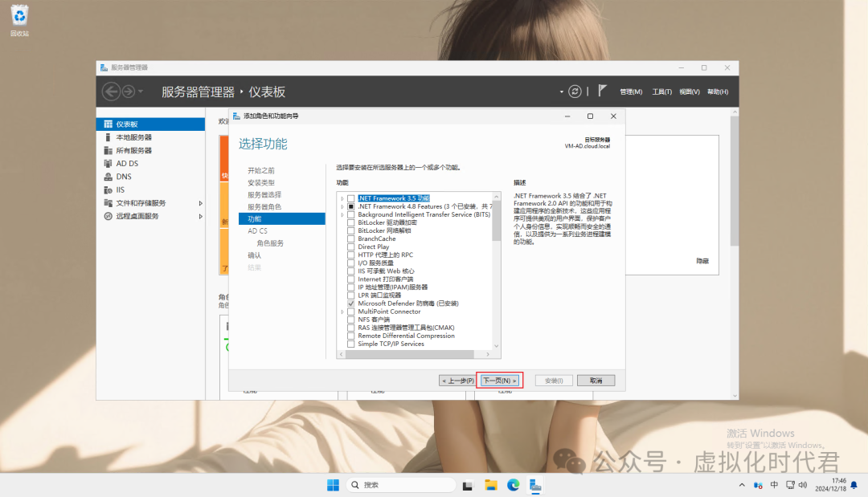Screen dimensions: 868x497
Task: Enable BitLocker 驱动器加密 checkbox
Action: point(351,222)
